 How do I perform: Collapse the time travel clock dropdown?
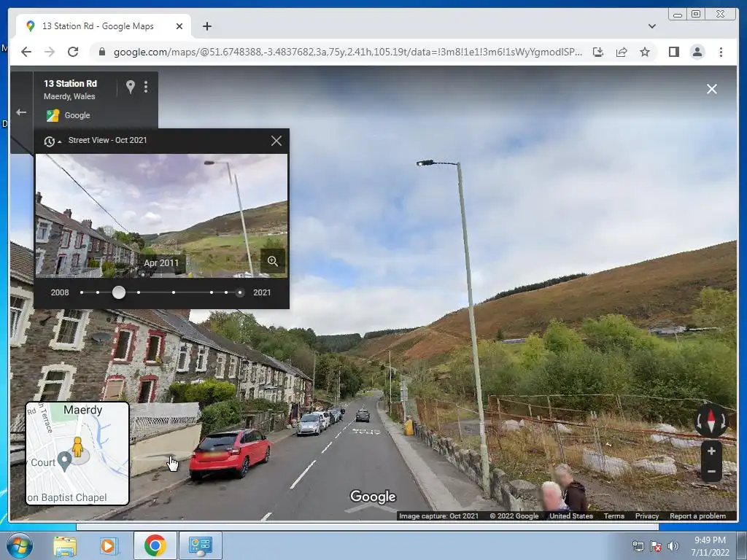pyautogui.click(x=53, y=141)
